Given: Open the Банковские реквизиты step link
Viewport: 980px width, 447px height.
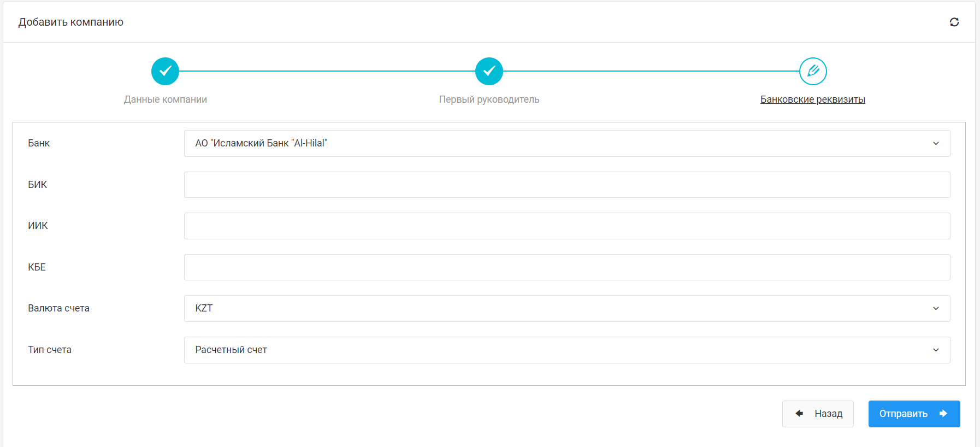Looking at the screenshot, I should coord(812,99).
